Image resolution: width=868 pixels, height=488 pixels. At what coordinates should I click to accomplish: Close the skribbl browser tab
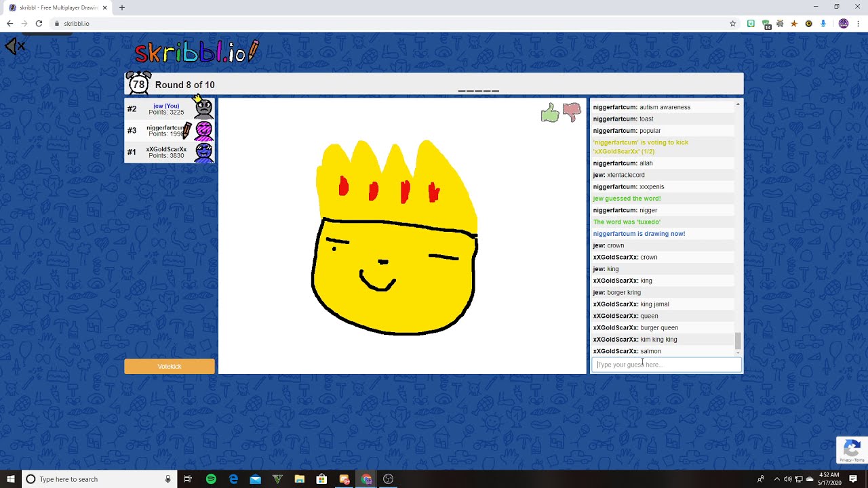click(x=105, y=7)
